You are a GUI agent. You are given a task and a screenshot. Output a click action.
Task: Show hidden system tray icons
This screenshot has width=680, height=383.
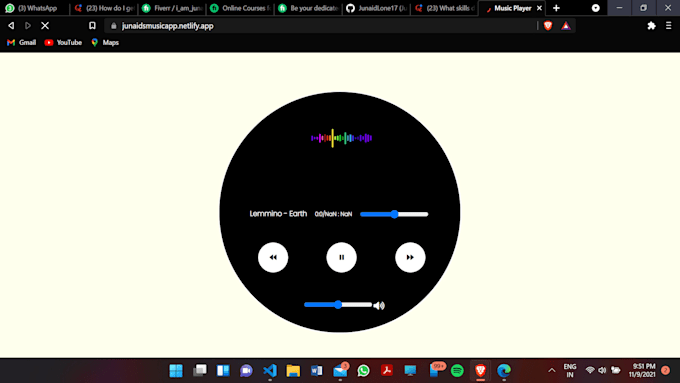point(552,370)
